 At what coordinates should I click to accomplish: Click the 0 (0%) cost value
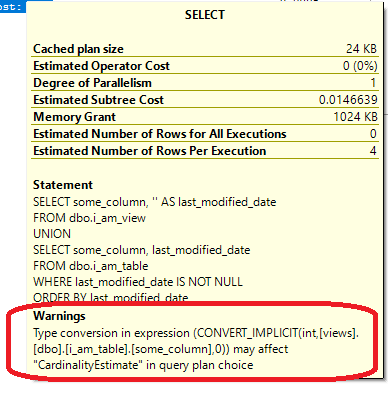pyautogui.click(x=360, y=66)
